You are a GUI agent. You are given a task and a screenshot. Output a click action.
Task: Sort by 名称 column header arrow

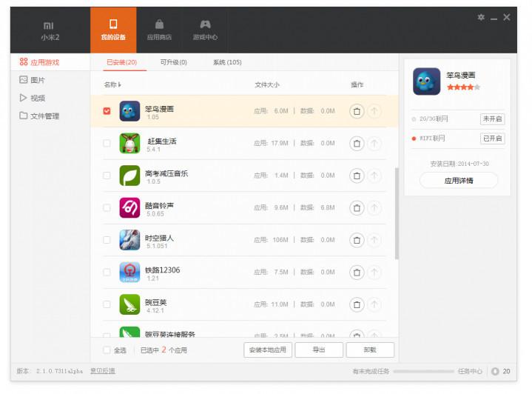pyautogui.click(x=120, y=85)
